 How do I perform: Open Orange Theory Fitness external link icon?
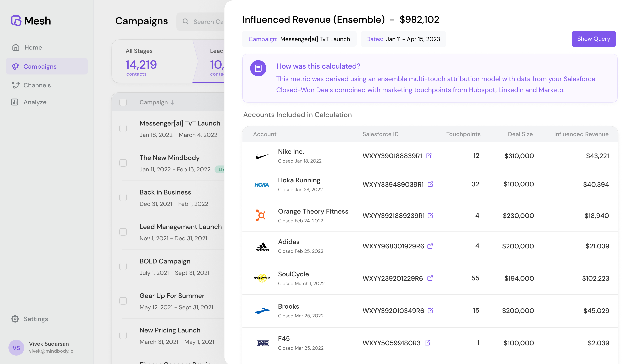430,215
